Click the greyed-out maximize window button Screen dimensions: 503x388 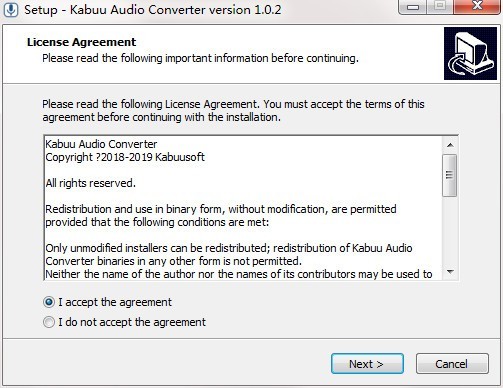pos(440,6)
